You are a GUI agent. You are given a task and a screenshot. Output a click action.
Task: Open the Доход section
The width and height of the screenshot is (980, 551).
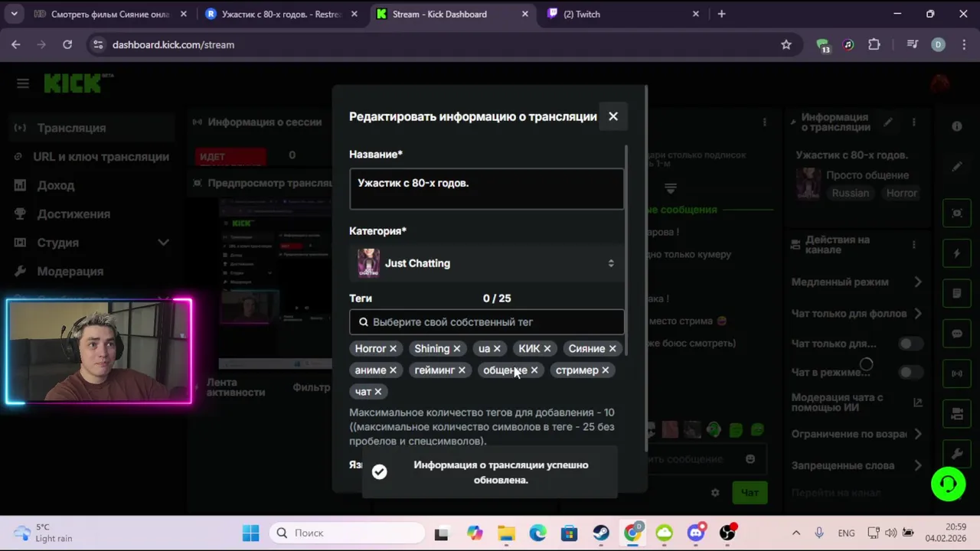(x=93, y=185)
